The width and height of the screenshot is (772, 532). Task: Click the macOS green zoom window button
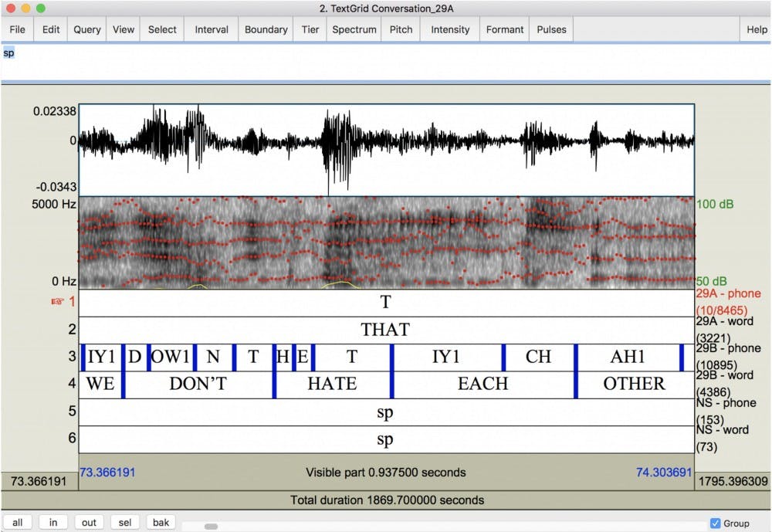(41, 8)
